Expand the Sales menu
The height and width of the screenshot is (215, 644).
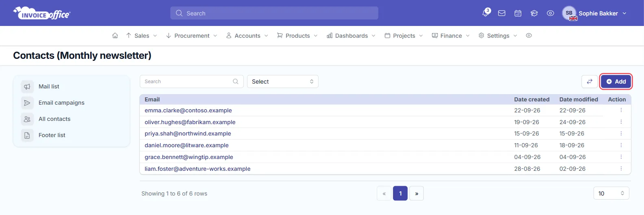[x=141, y=36]
